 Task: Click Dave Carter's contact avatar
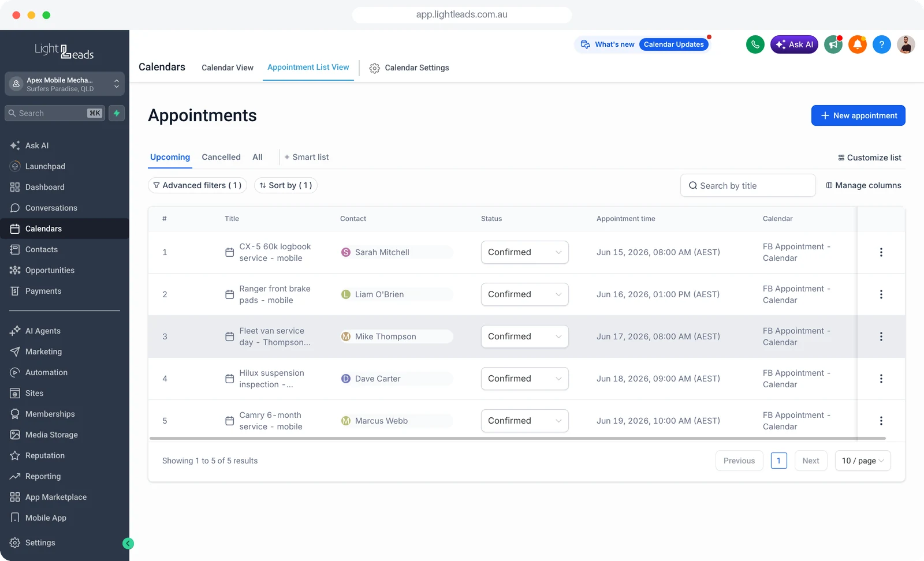[x=346, y=379]
